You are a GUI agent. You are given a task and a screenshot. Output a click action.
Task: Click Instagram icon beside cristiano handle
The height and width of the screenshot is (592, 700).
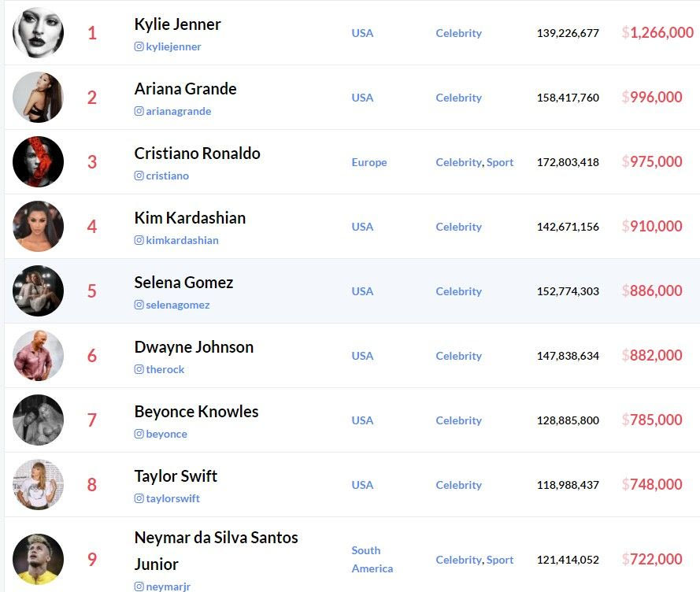(139, 176)
